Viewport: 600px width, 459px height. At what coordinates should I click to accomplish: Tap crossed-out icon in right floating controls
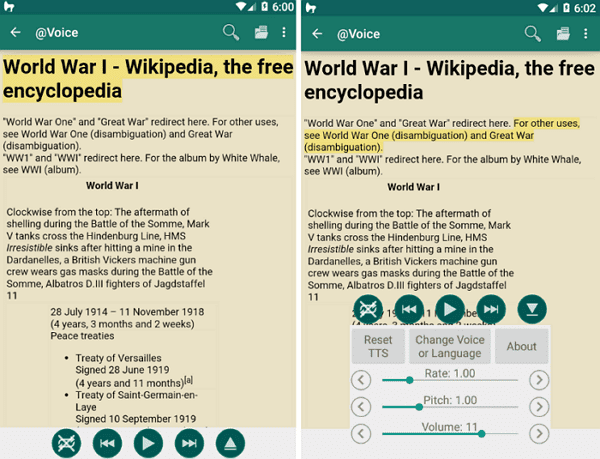[x=368, y=309]
